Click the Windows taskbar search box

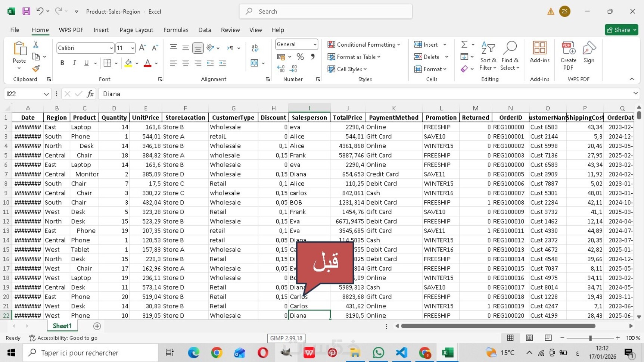91,353
